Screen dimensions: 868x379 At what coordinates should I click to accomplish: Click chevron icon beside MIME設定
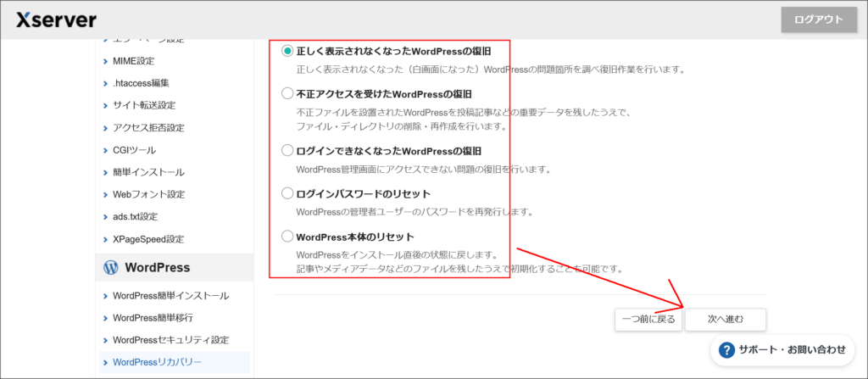(x=106, y=62)
